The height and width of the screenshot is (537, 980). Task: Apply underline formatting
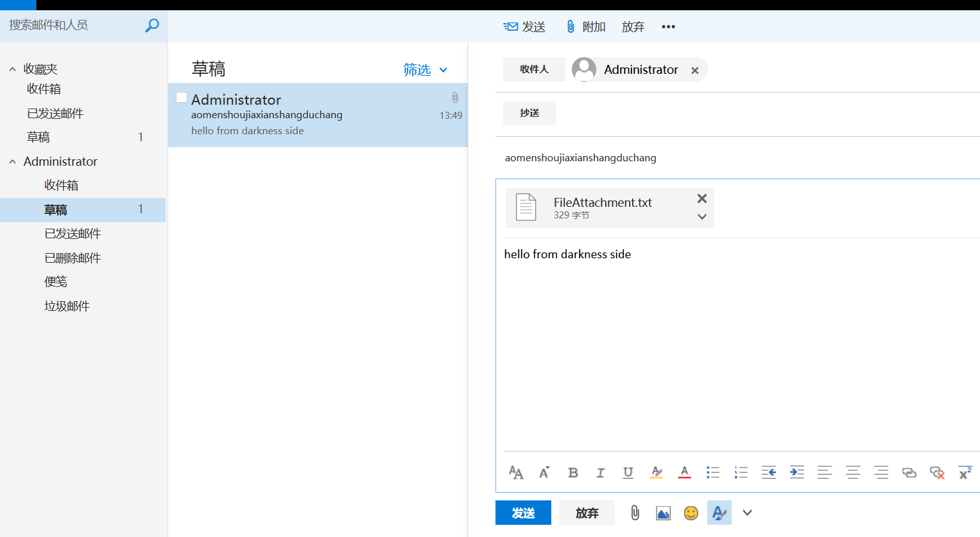[x=628, y=472]
